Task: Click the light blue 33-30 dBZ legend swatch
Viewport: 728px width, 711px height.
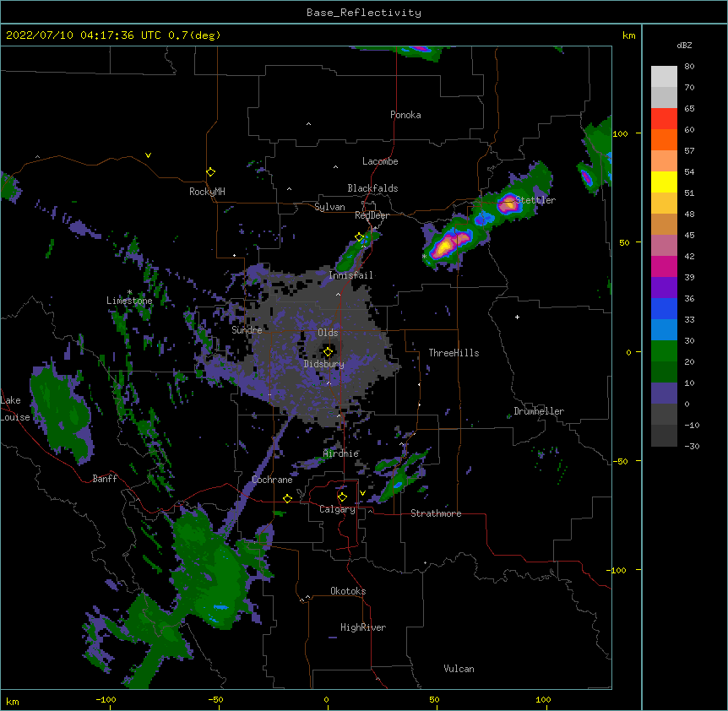Action: point(664,330)
